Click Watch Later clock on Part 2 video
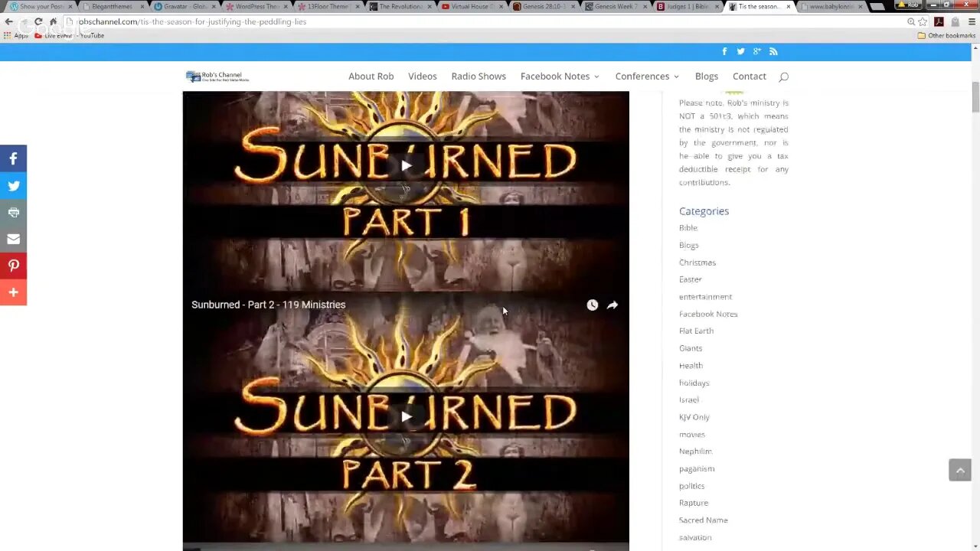The width and height of the screenshot is (980, 551). [x=592, y=305]
